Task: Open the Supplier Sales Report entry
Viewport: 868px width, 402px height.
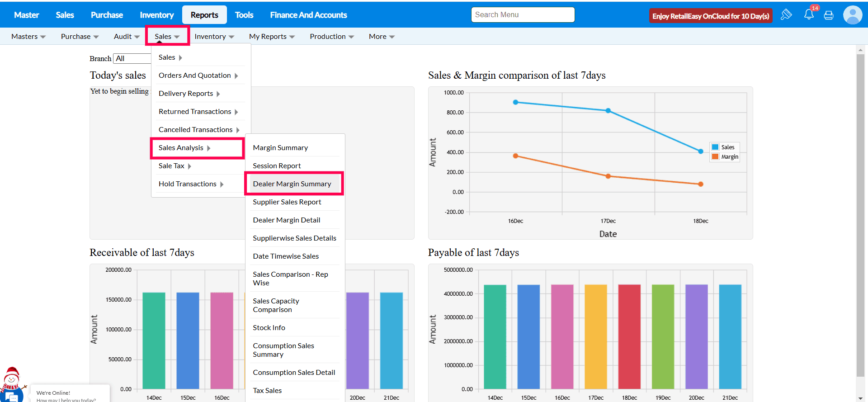Action: pos(287,202)
